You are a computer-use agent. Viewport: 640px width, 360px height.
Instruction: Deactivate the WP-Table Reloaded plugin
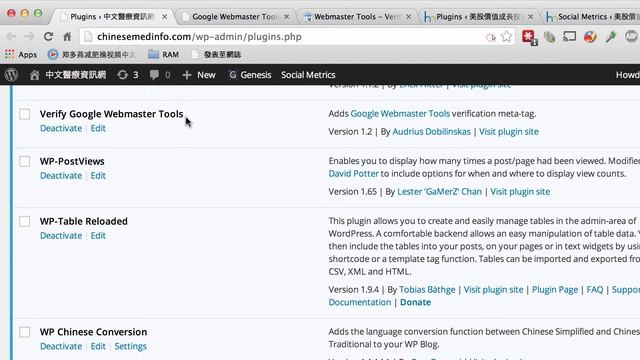pyautogui.click(x=61, y=236)
